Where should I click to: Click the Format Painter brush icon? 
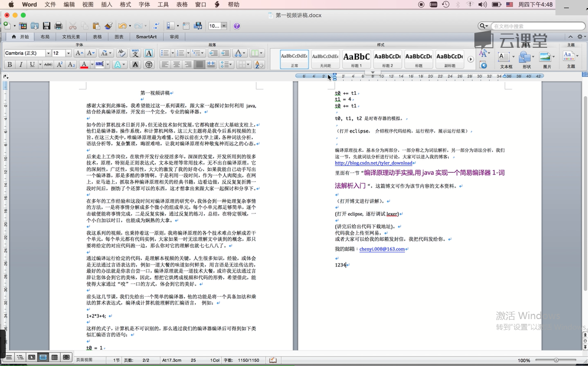pos(108,26)
